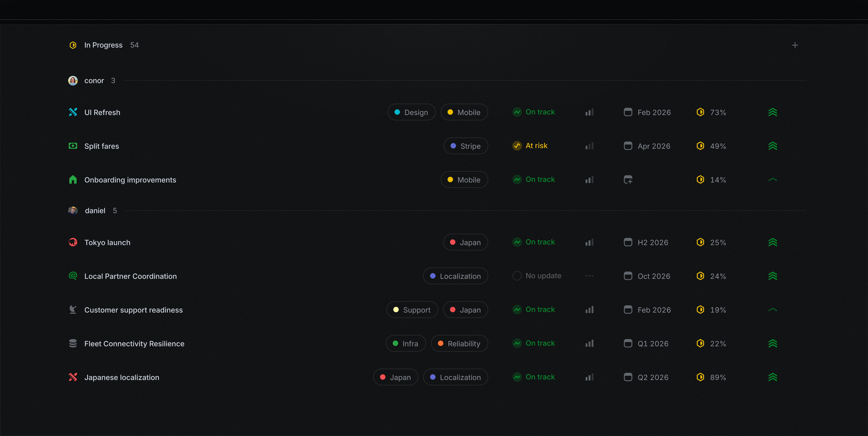Collapse the conor group header
The height and width of the screenshot is (436, 868).
click(x=94, y=80)
